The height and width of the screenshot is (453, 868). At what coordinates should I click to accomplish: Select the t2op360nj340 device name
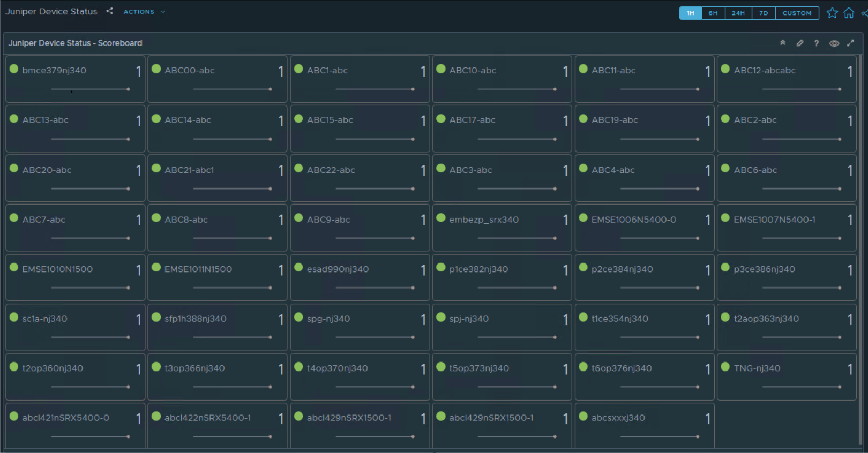53,368
